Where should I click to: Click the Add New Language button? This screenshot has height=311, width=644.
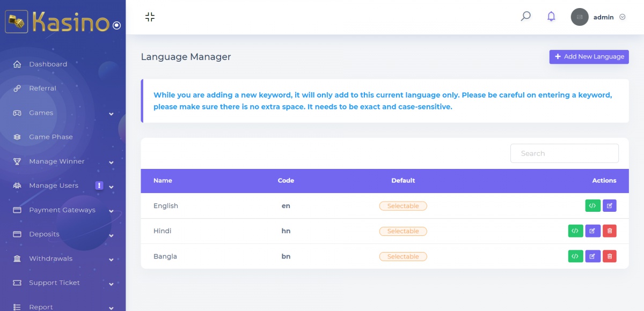589,57
